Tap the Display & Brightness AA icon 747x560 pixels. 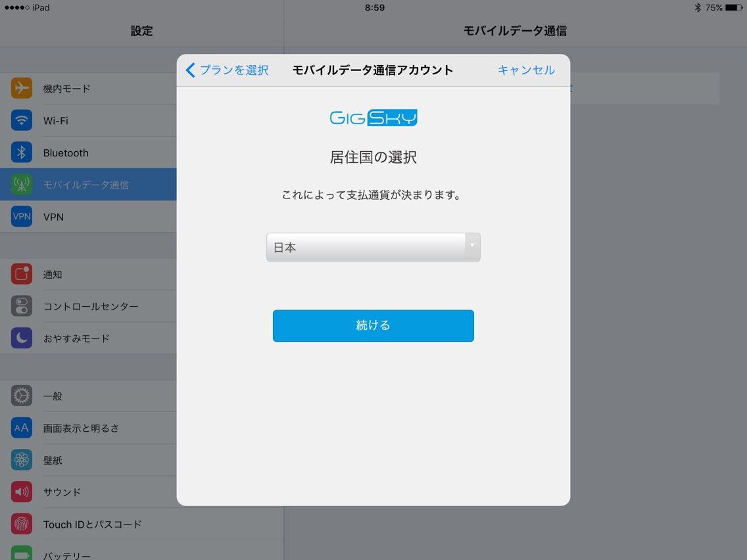[x=22, y=428]
